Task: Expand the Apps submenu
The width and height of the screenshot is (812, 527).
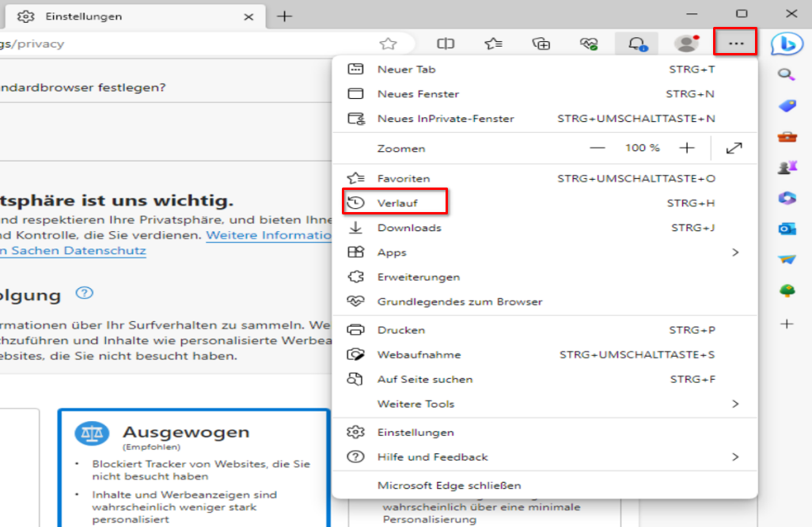Action: (544, 252)
